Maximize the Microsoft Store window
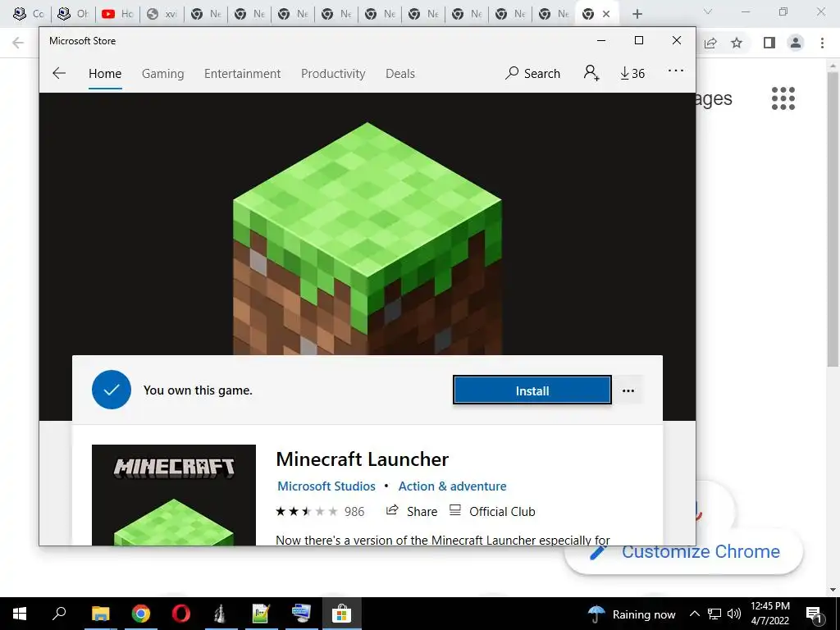 (x=638, y=41)
